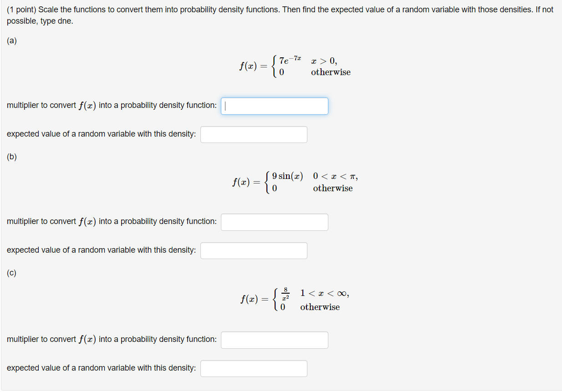This screenshot has width=562, height=392.
Task: Click the 9 sin(x) piecewise formula
Action: 288,176
